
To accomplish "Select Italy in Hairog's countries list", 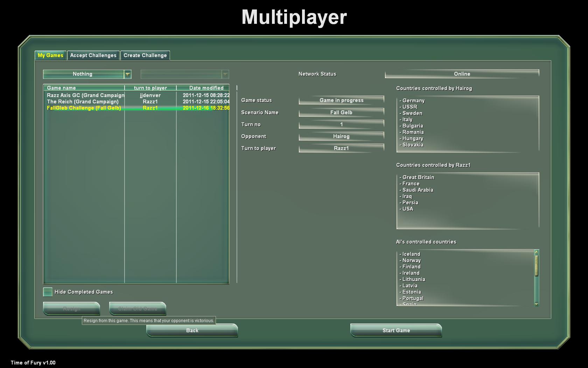I will (406, 120).
